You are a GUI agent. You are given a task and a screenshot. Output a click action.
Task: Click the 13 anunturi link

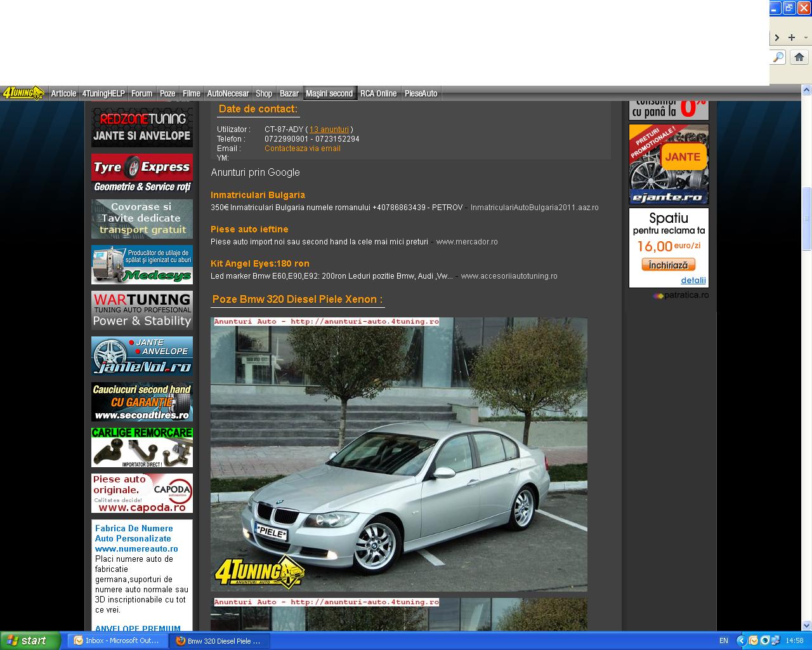(329, 129)
